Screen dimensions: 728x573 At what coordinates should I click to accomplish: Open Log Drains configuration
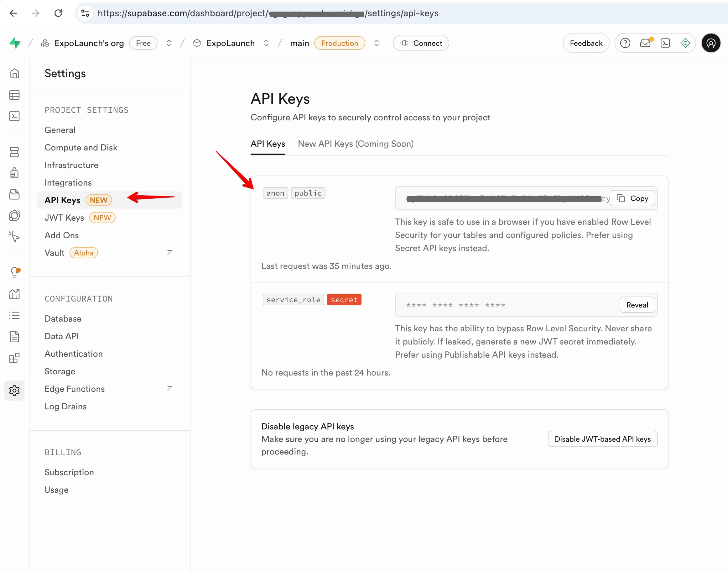pos(66,406)
